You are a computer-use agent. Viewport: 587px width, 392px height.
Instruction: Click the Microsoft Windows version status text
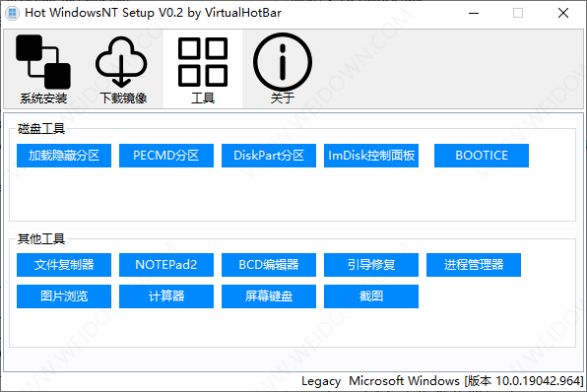[x=466, y=381]
